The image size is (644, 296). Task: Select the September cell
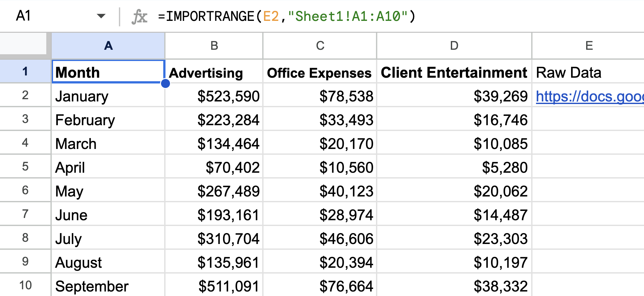click(x=108, y=285)
